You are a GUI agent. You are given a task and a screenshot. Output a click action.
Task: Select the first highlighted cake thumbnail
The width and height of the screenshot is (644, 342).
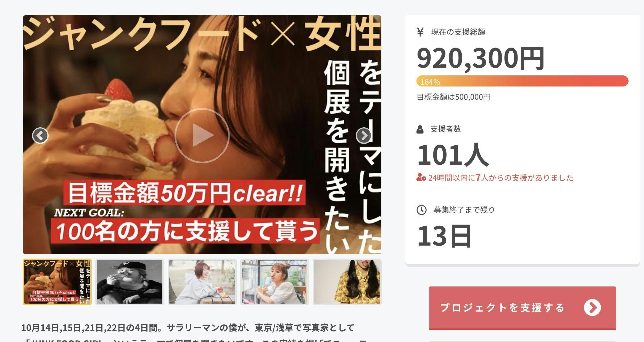click(57, 282)
